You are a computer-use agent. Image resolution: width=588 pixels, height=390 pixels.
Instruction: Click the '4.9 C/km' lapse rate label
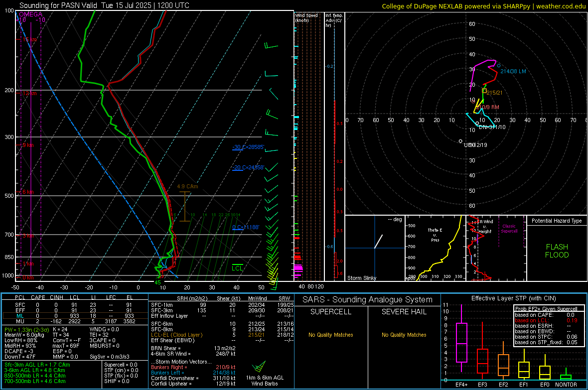coord(187,186)
